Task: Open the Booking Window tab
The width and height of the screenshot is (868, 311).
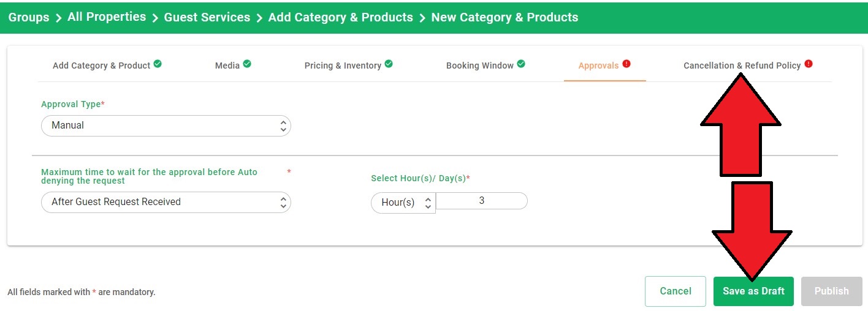Action: coord(479,66)
